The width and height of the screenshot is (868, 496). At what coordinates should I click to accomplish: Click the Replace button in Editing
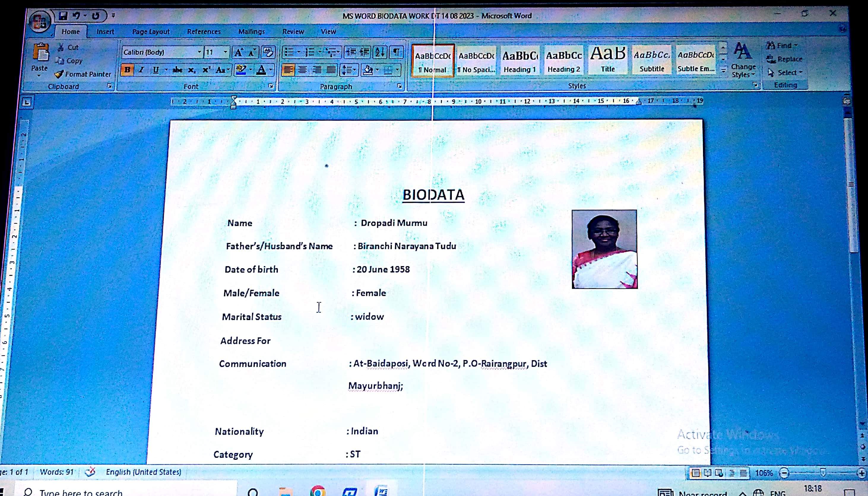tap(785, 59)
